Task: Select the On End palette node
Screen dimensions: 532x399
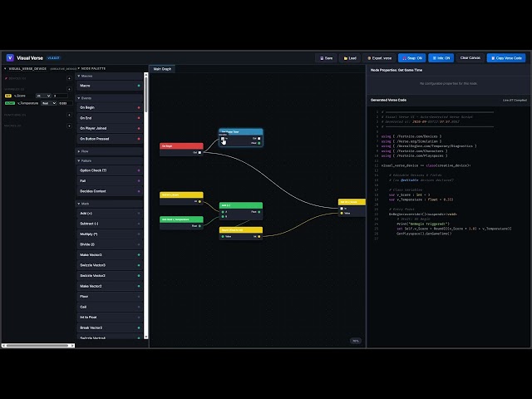Action: [x=109, y=118]
